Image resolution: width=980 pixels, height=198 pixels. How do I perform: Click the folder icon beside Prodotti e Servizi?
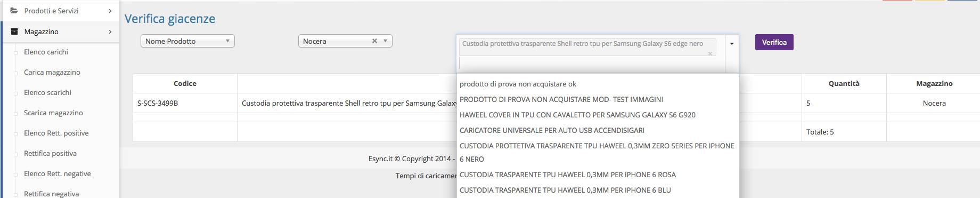point(14,11)
